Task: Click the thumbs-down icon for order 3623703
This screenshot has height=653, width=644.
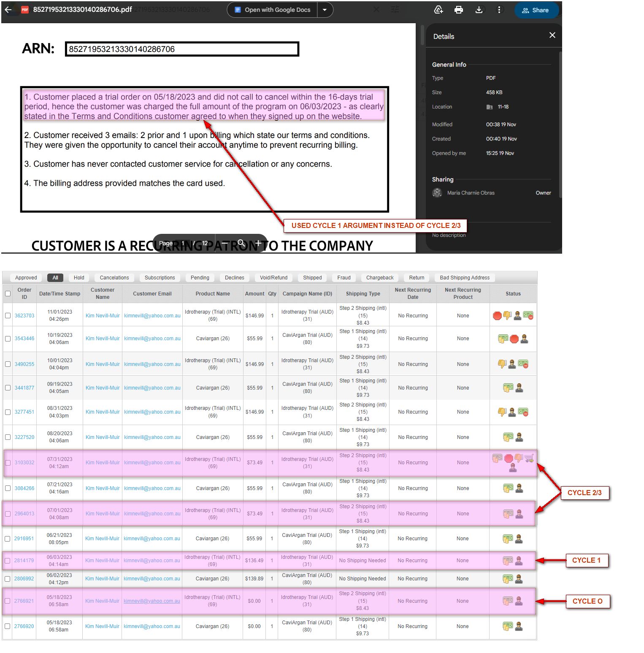Action: pos(507,315)
